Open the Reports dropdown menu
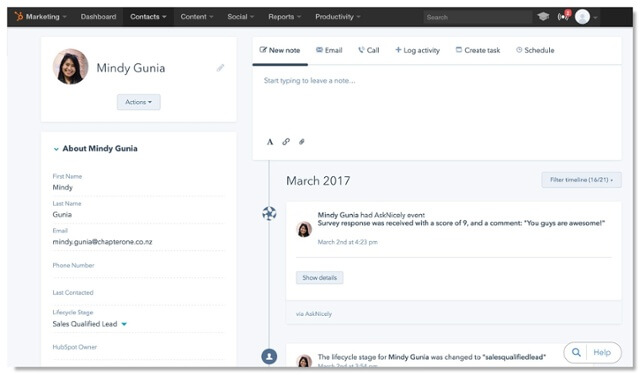Screen dimensions: 640x375 tap(284, 17)
